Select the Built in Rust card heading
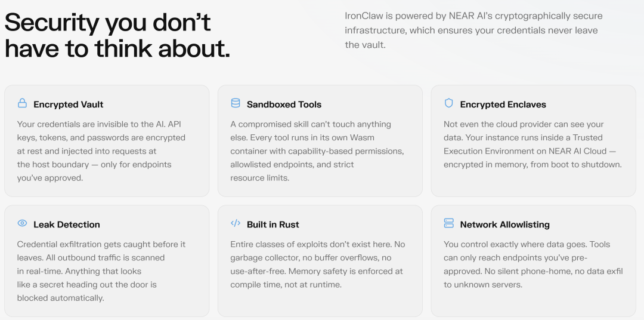Screen dimensions: 644x320 point(273,224)
